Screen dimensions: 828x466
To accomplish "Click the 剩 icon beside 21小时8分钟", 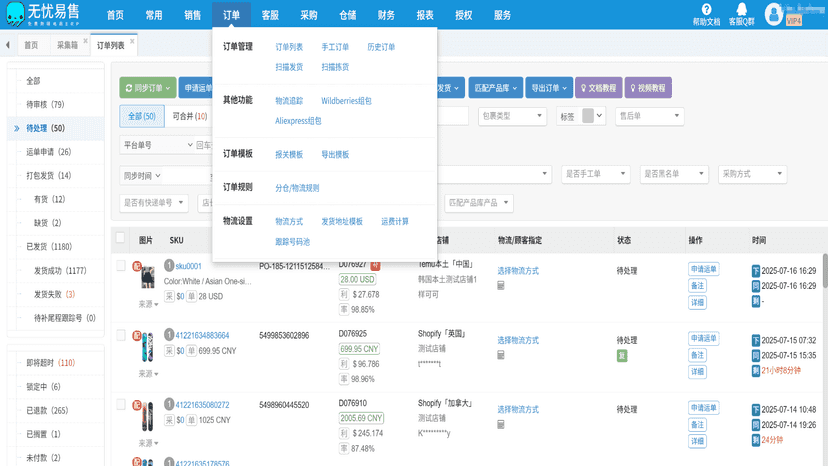I will click(756, 371).
